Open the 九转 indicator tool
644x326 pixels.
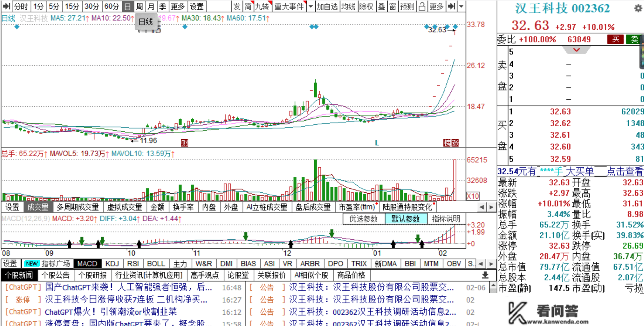click(x=263, y=6)
